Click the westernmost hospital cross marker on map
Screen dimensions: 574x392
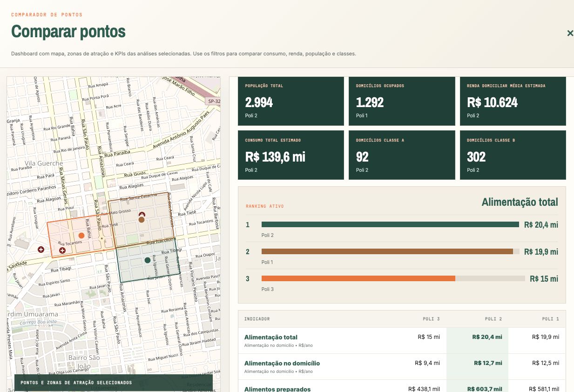(41, 250)
